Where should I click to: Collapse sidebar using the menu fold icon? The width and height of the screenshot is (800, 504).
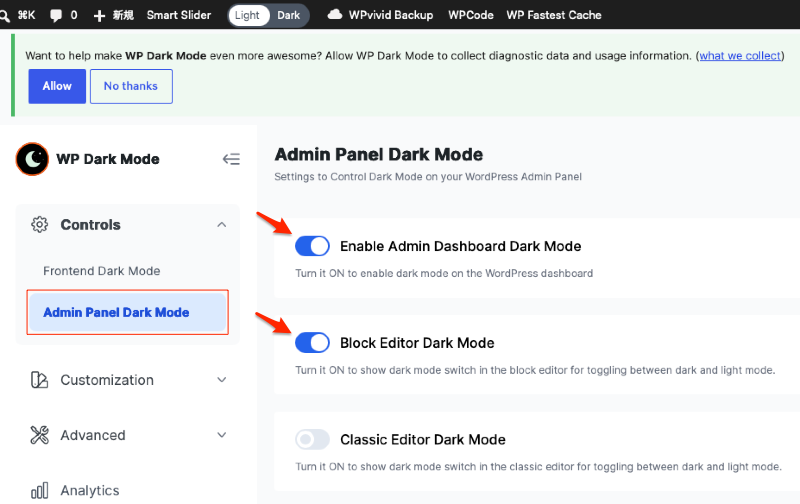coord(231,159)
